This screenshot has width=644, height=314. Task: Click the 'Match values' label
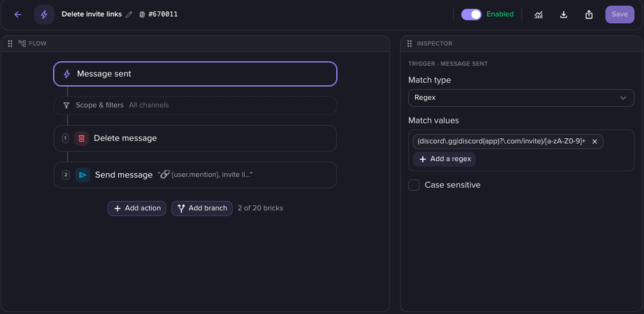433,121
